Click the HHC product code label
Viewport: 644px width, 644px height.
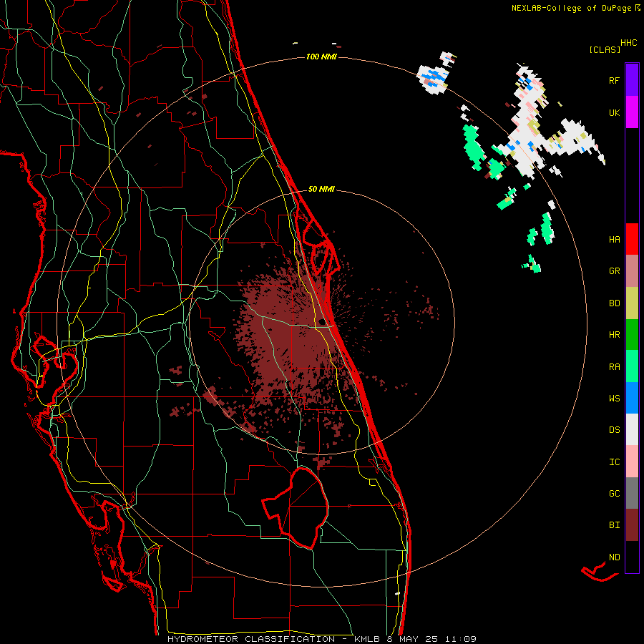628,43
